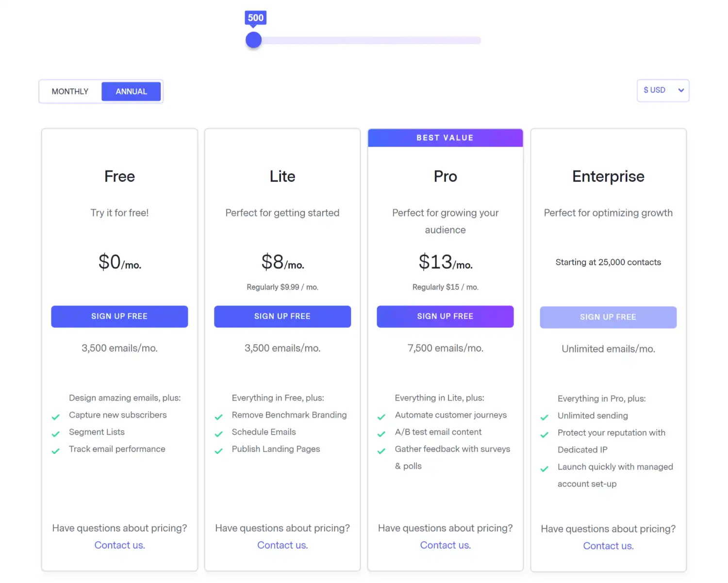Click checkmark beside Capture new subscribers

(x=56, y=417)
